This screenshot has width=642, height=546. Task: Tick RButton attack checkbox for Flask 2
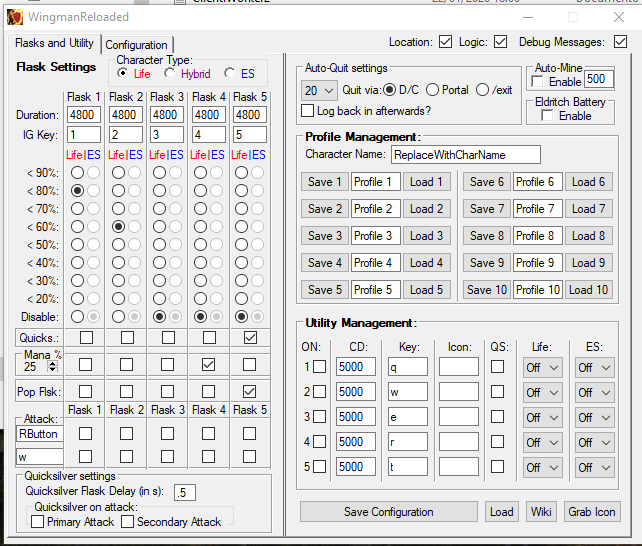tap(126, 433)
